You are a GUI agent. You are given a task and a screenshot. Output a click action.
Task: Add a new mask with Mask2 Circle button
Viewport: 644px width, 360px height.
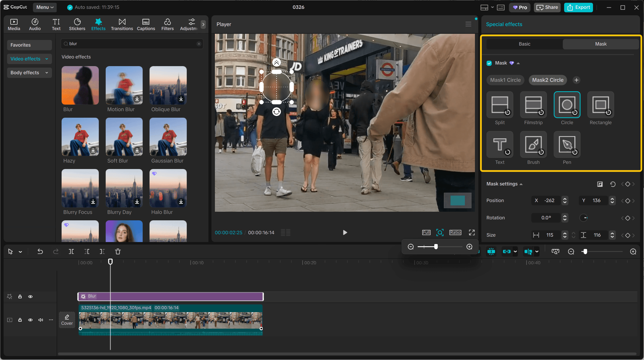tap(547, 80)
